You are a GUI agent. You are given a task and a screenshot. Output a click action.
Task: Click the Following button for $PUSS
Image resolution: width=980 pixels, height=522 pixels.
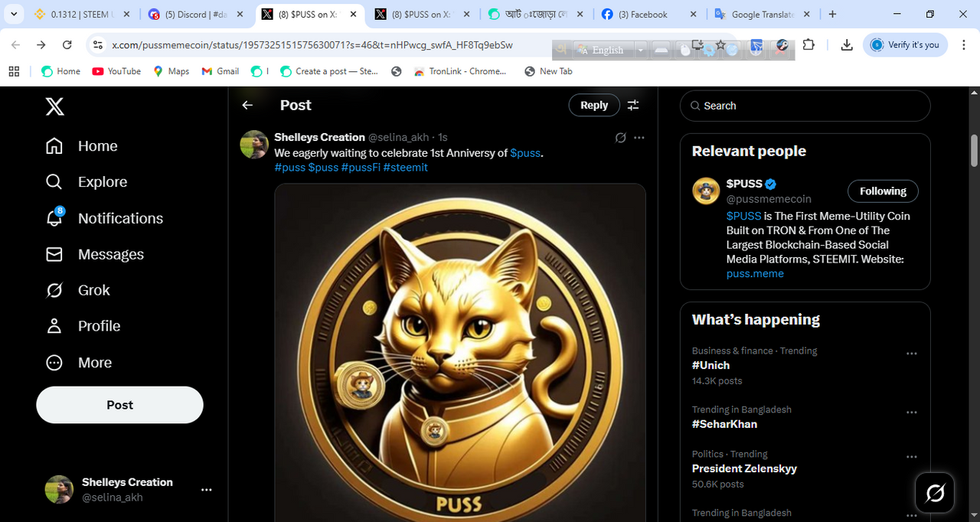883,191
